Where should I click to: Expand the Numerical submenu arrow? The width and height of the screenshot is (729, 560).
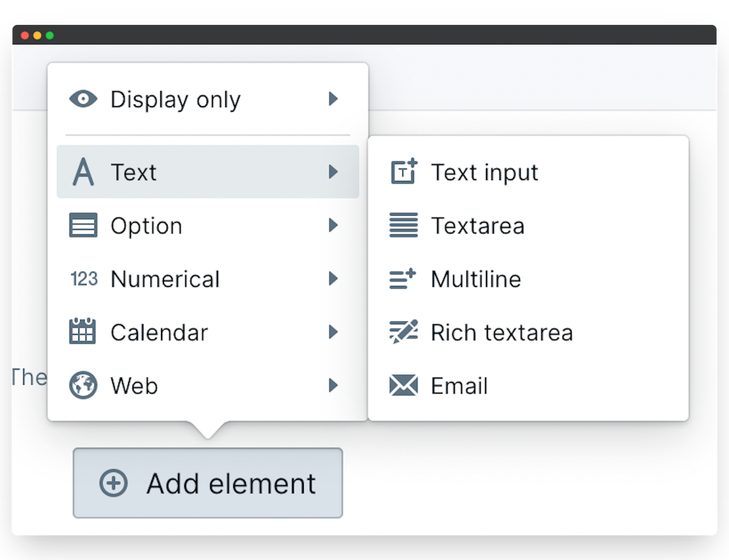[333, 279]
